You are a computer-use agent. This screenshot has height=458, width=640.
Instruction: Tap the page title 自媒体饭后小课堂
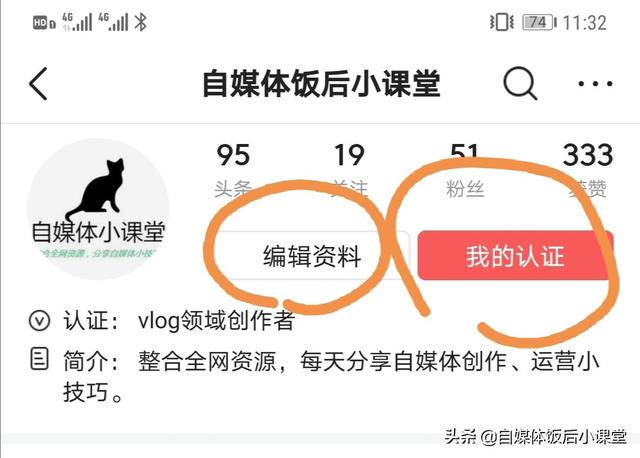[321, 84]
